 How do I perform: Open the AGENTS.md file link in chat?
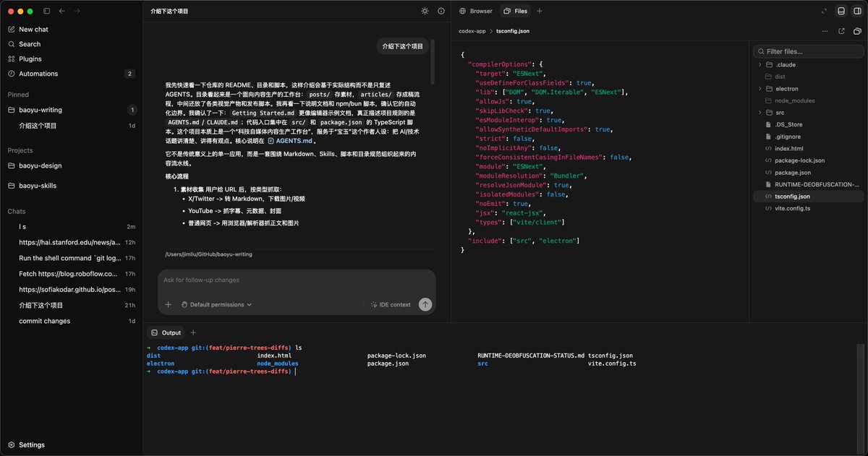coord(290,142)
